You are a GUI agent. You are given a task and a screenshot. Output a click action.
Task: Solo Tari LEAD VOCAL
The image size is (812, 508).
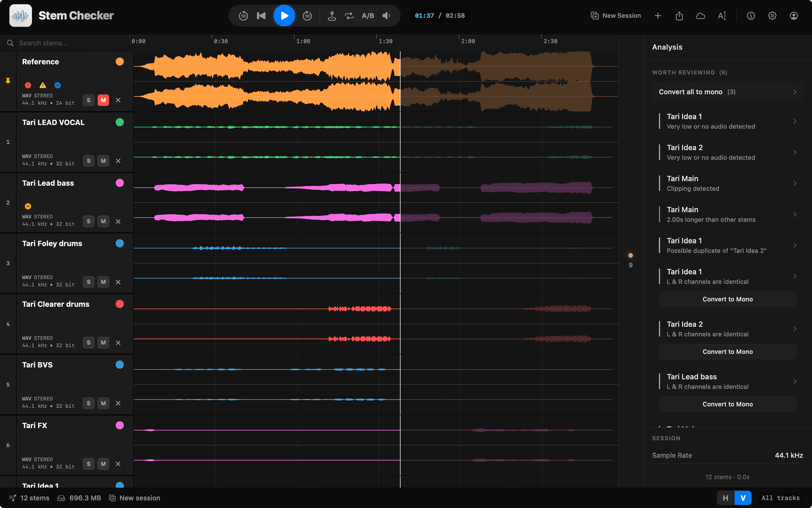88,161
